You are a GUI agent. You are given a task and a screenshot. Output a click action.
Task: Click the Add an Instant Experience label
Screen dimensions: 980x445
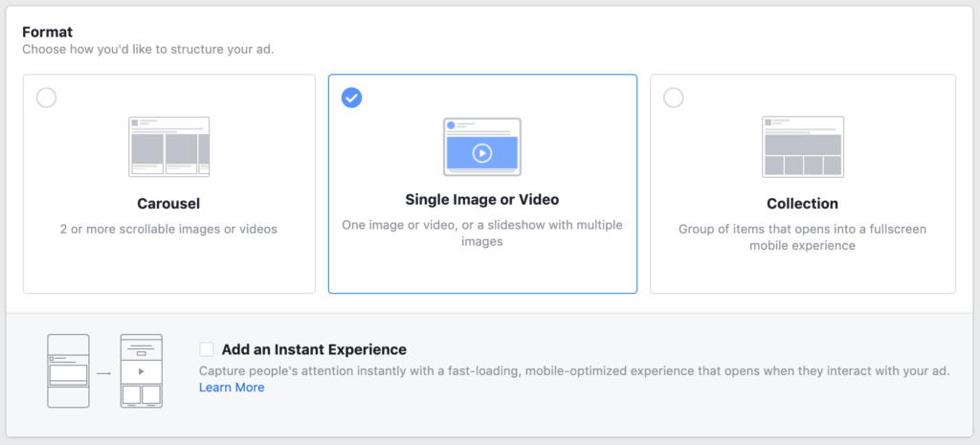click(314, 349)
